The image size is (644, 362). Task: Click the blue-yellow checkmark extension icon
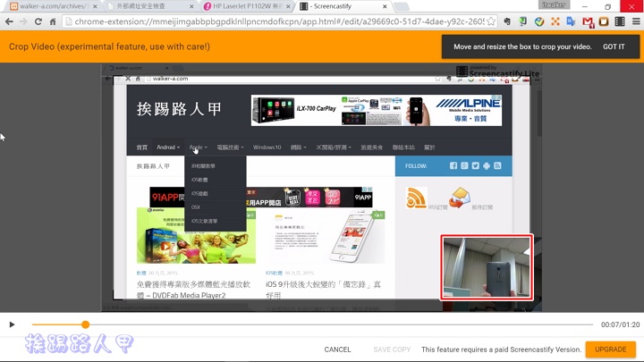click(x=539, y=21)
